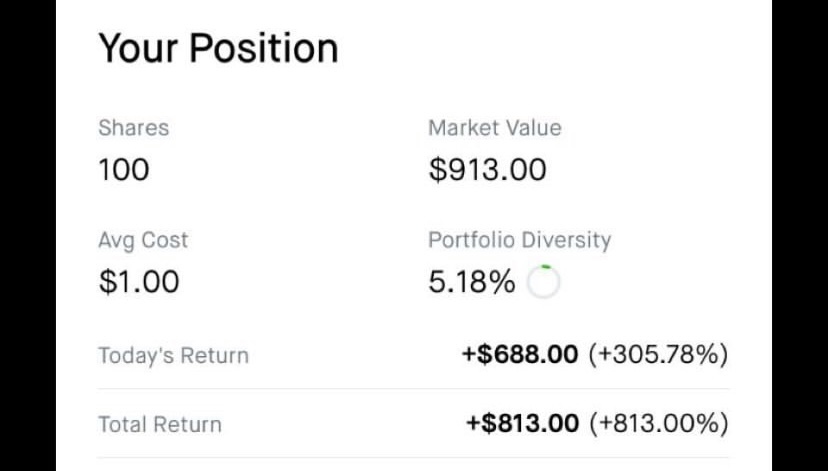Click the Total Return label

pyautogui.click(x=160, y=424)
